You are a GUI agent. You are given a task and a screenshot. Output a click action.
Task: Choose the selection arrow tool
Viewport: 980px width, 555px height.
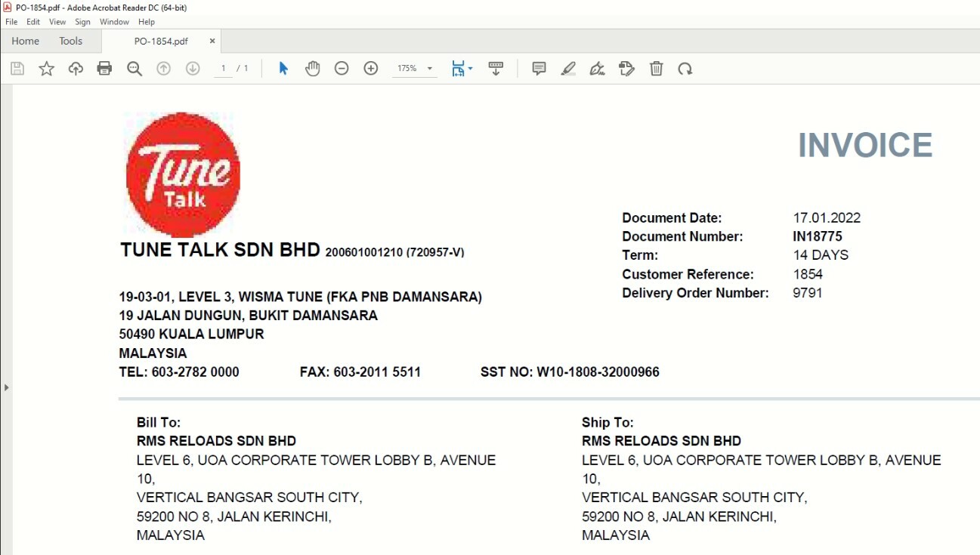[283, 69]
